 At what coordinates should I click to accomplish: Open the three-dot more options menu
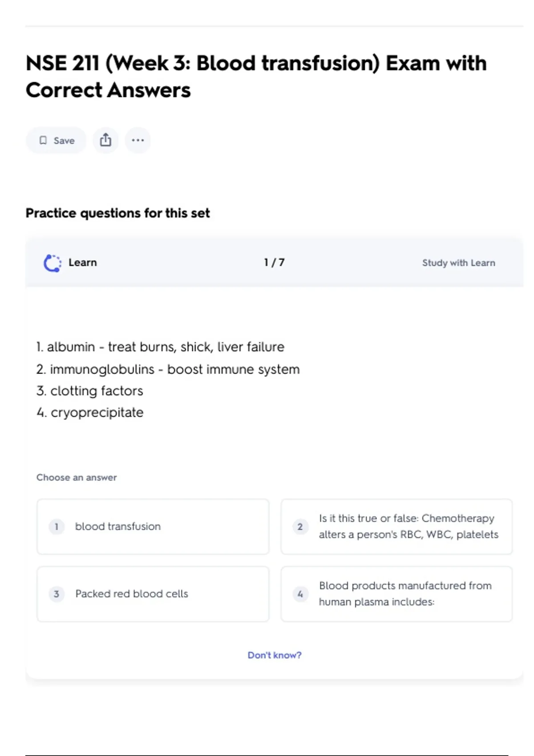coord(138,140)
